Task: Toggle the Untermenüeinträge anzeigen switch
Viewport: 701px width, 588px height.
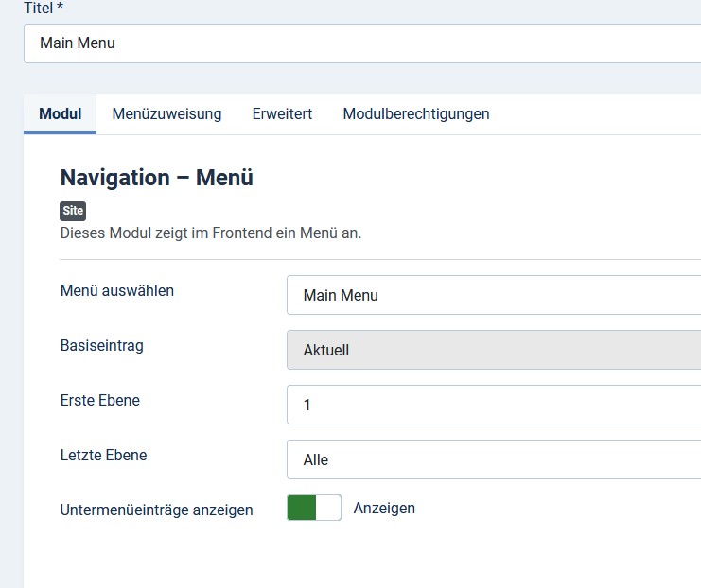Action: (x=314, y=508)
